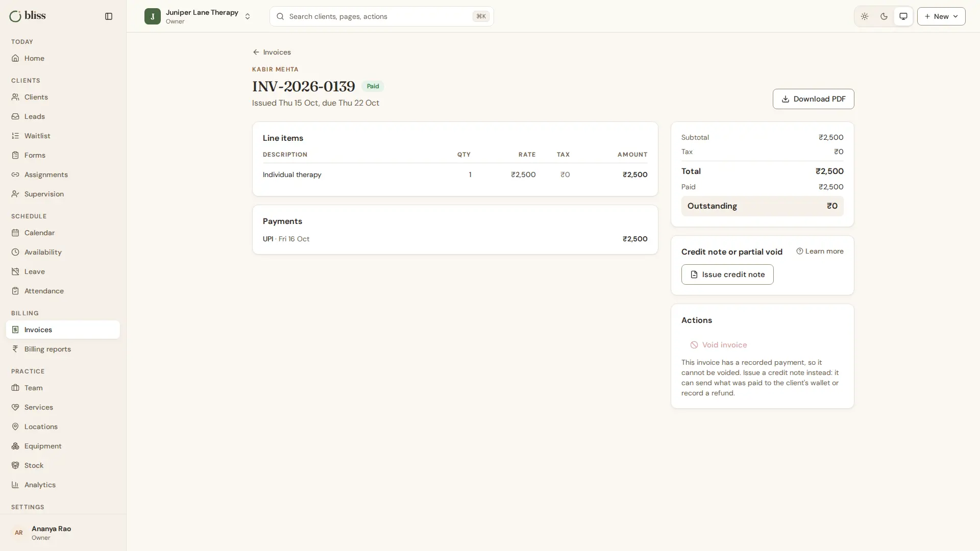Open the New dropdown menu

(x=941, y=16)
